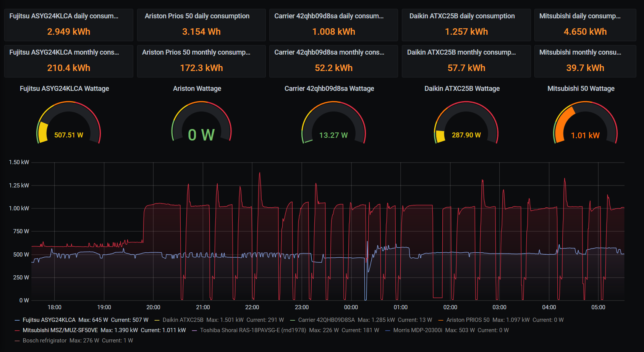
Task: Open Fujitsu ASYG24KLCA daily consumption panel title
Action: 64,16
